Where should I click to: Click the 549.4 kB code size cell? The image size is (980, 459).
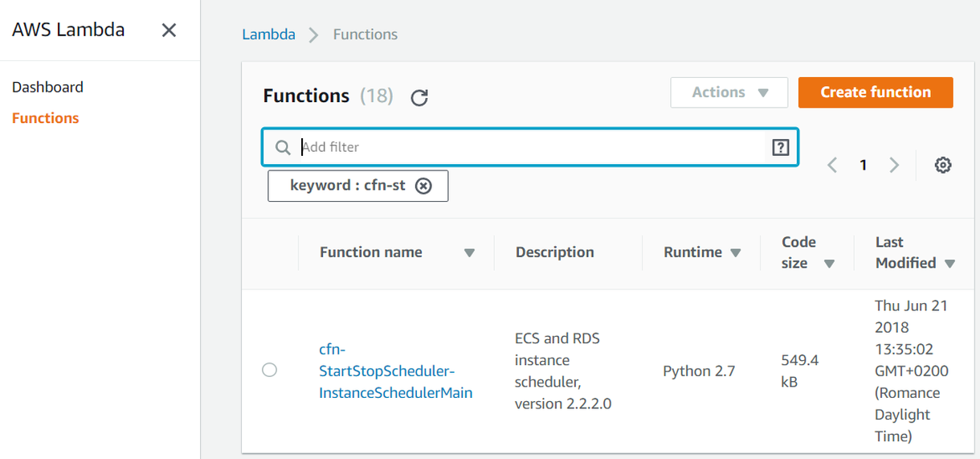coord(800,371)
